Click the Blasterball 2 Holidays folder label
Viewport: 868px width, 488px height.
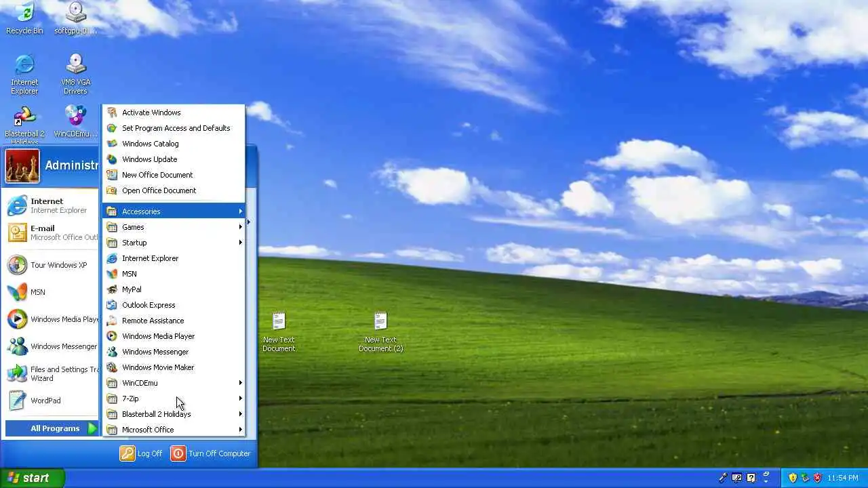pos(156,414)
